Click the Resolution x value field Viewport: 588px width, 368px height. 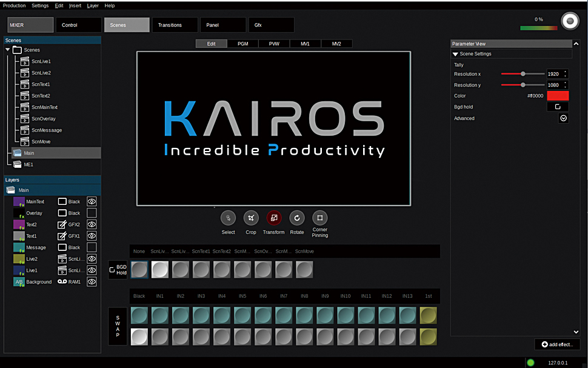coord(555,74)
